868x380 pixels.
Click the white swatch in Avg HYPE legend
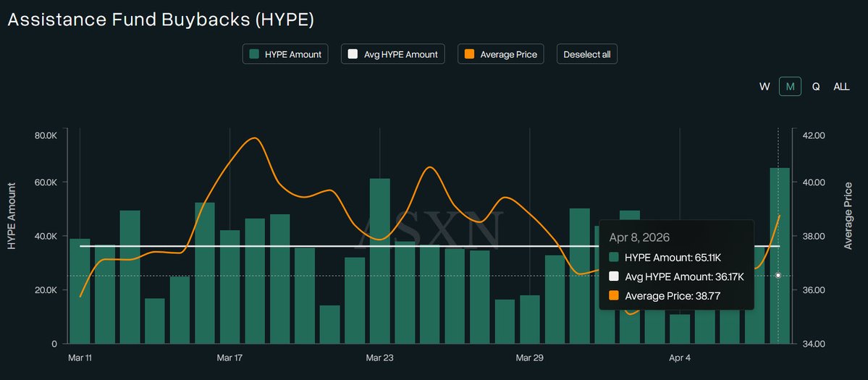pos(353,54)
